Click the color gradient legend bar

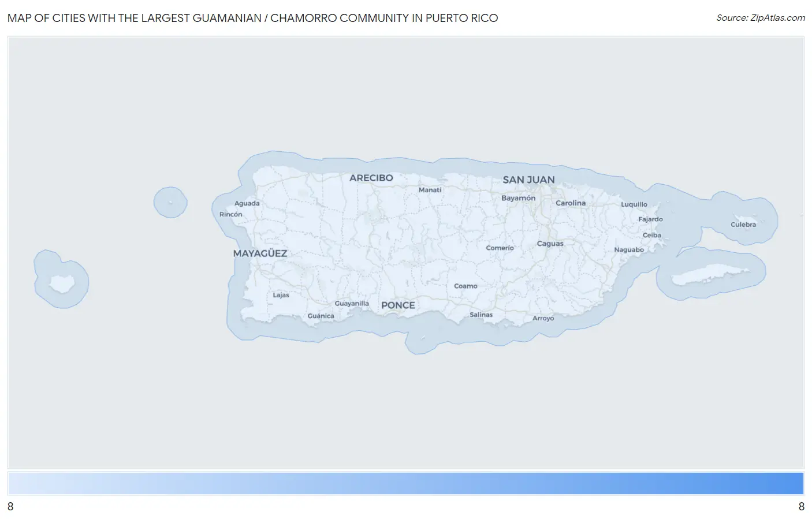(x=406, y=484)
